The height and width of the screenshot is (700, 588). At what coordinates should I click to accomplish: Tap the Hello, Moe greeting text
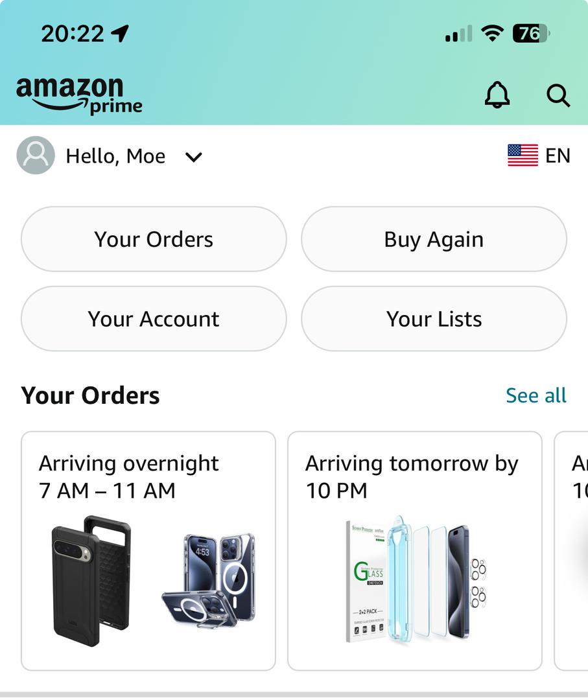[x=115, y=156]
